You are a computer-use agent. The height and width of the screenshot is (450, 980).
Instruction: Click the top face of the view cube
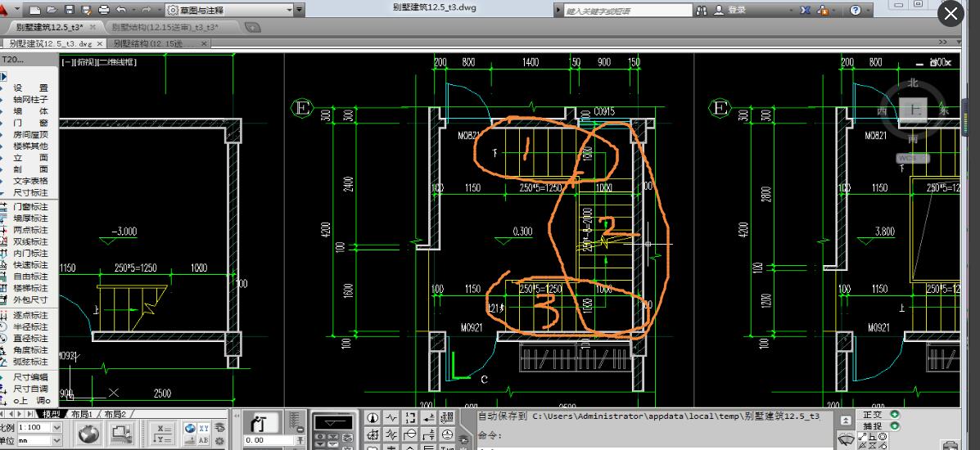[x=915, y=110]
